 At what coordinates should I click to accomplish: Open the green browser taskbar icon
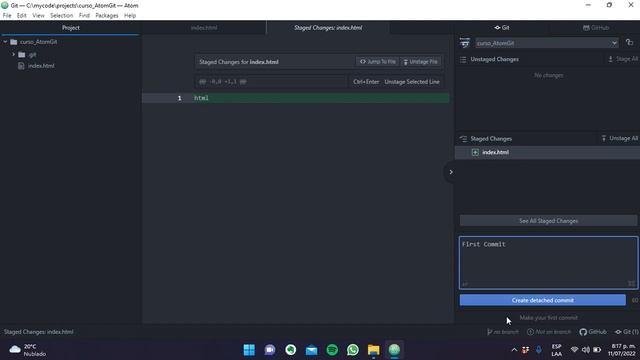(291, 350)
